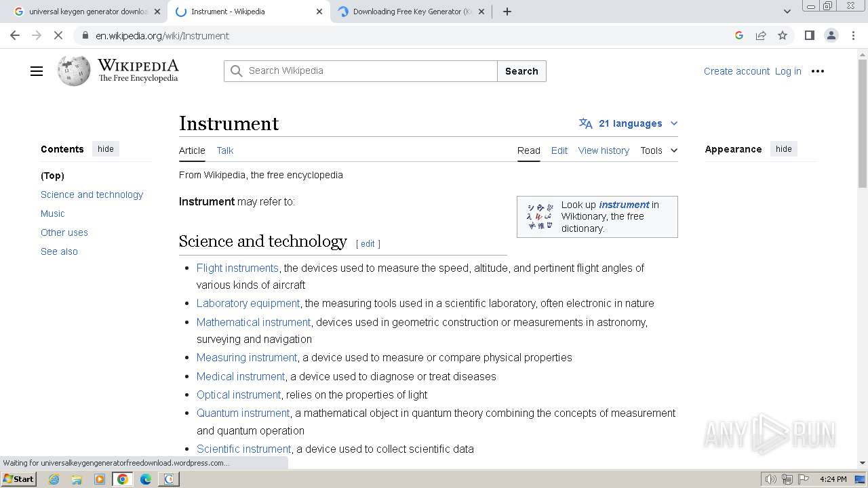The height and width of the screenshot is (488, 868).
Task: Open the Wikipedia hamburger main menu
Action: tap(37, 71)
